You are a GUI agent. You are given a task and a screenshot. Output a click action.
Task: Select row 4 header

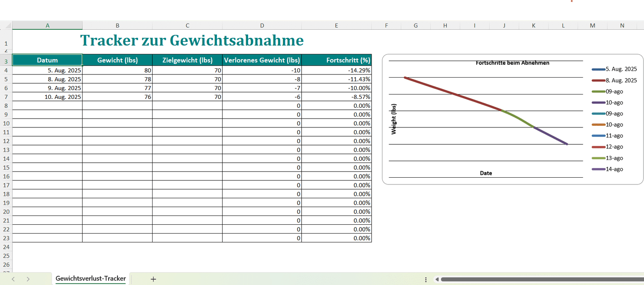[6, 70]
